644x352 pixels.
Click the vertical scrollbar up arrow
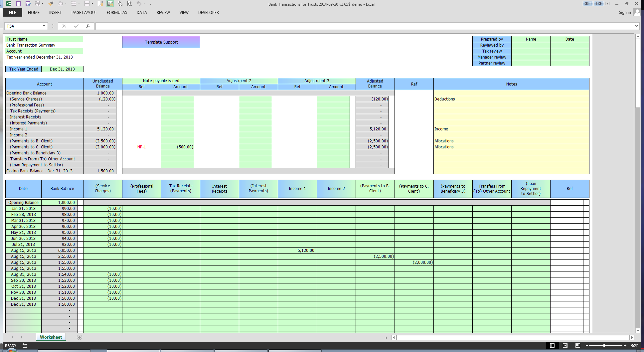[x=638, y=37]
